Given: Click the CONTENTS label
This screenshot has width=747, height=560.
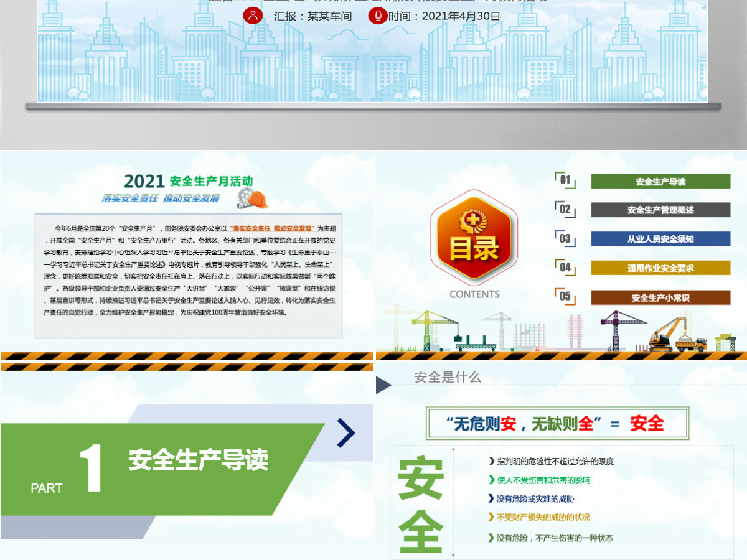Looking at the screenshot, I should (474, 294).
